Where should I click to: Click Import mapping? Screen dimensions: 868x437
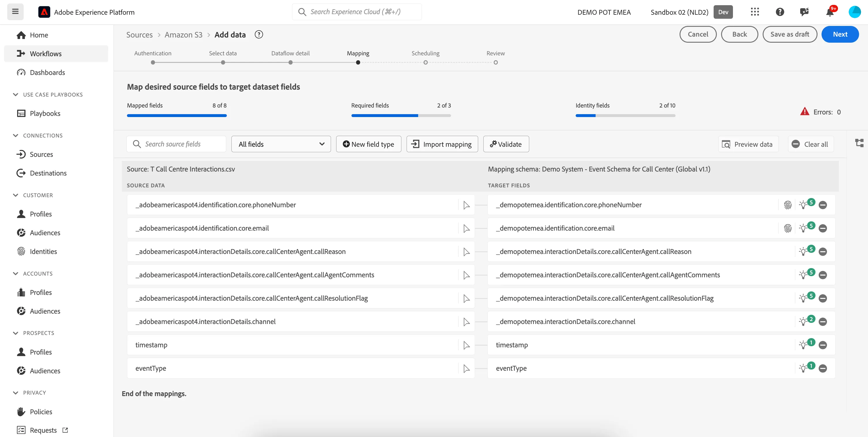[442, 144]
